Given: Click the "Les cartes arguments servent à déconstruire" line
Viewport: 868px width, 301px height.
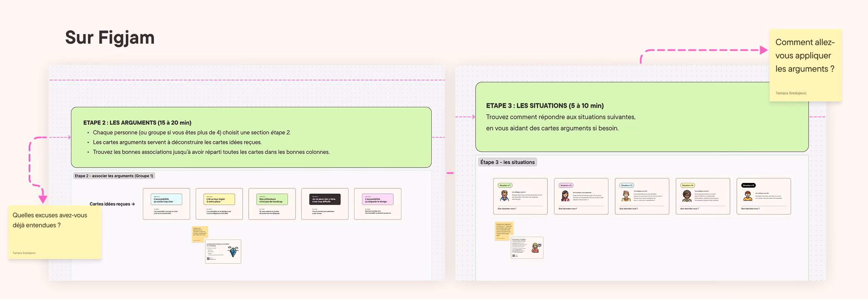Looking at the screenshot, I should (177, 142).
